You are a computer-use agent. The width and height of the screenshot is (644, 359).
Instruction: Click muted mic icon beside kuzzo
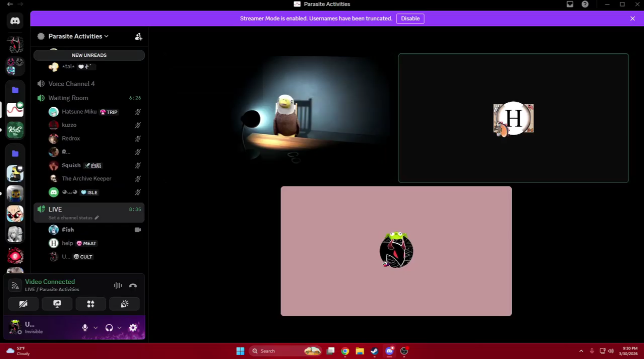click(138, 125)
